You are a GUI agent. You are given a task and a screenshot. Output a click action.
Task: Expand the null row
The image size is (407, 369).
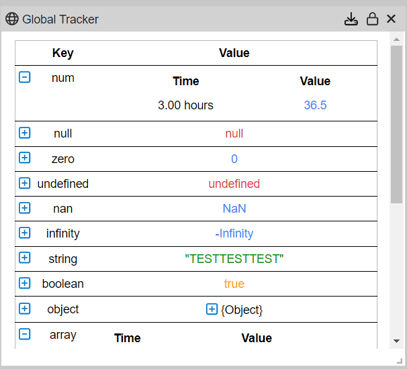tap(25, 133)
